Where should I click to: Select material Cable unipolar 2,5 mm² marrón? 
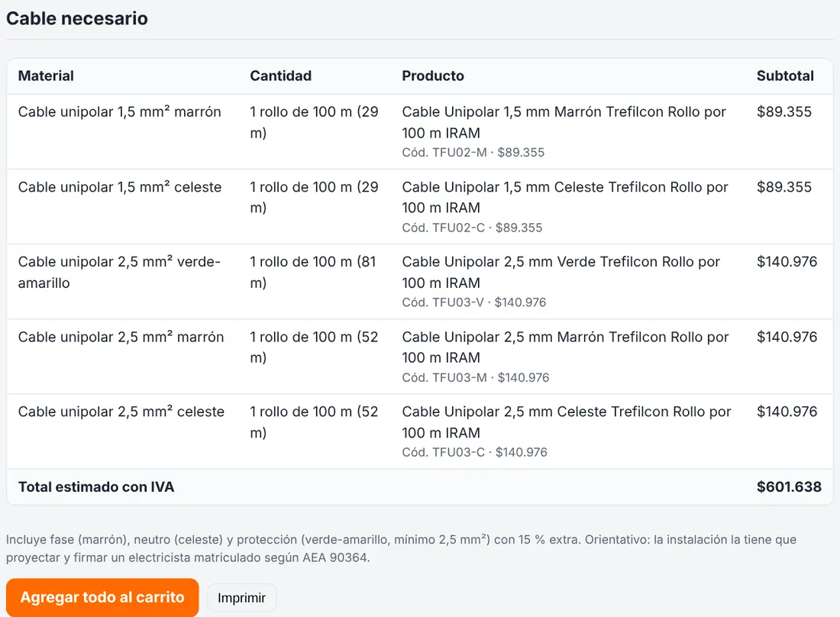click(121, 337)
